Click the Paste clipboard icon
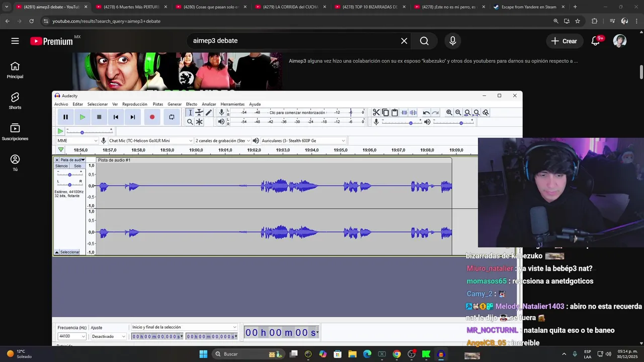 point(395,113)
